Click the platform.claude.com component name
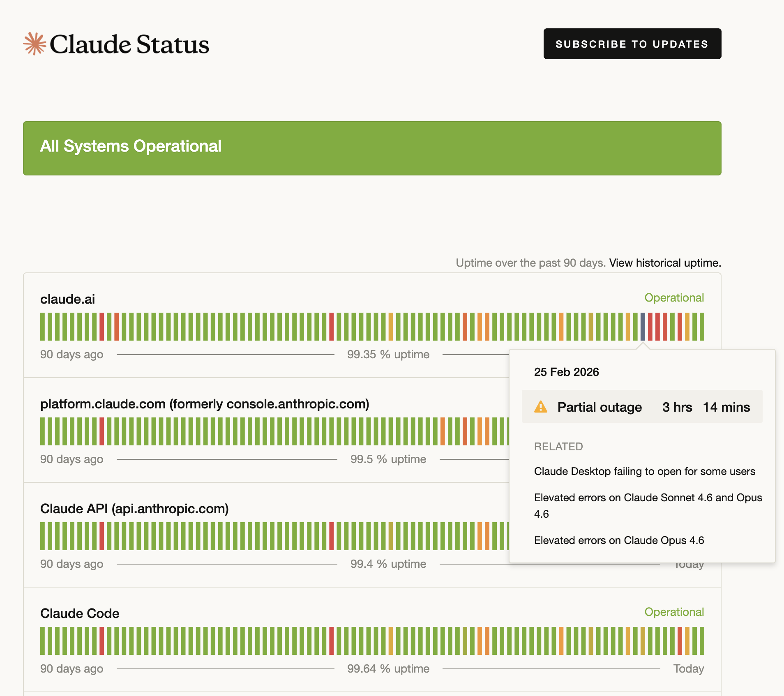 point(204,404)
